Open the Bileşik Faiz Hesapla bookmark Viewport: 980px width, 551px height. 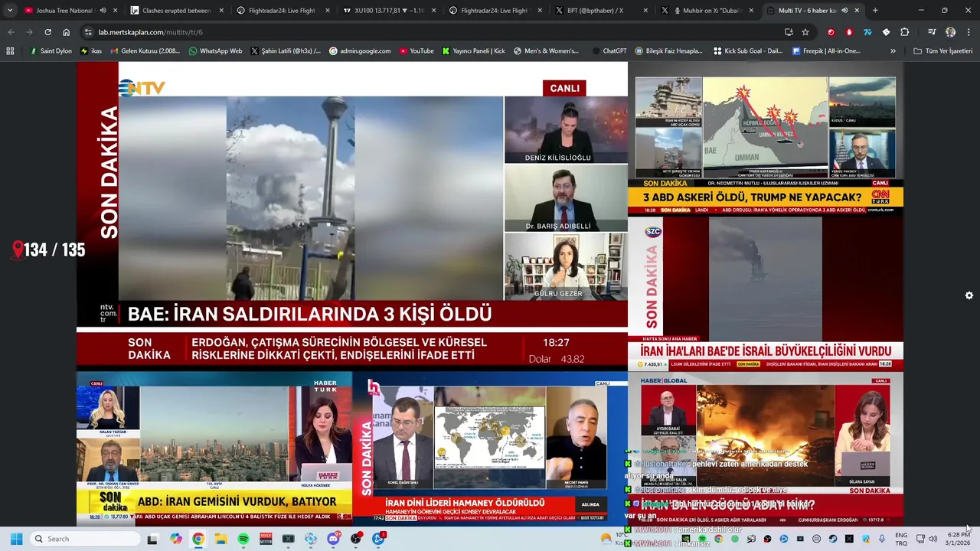tap(668, 51)
